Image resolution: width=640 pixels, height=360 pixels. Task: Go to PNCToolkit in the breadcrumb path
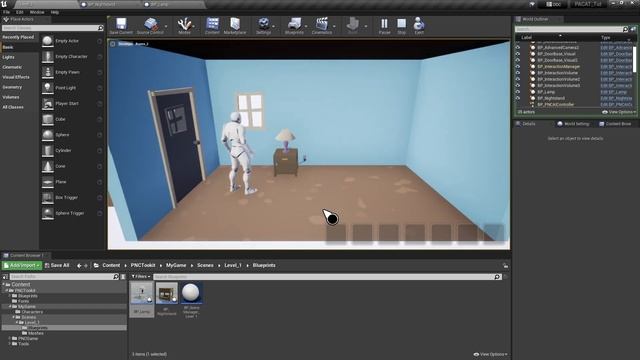[x=143, y=265]
